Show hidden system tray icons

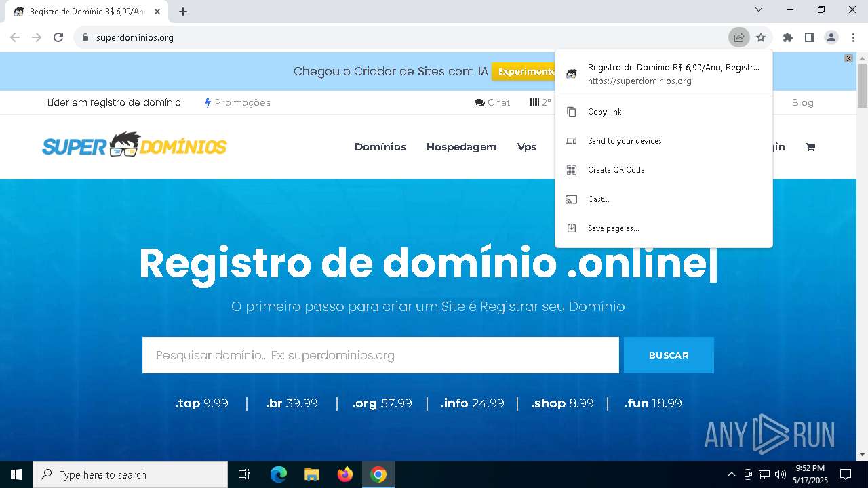click(x=731, y=474)
